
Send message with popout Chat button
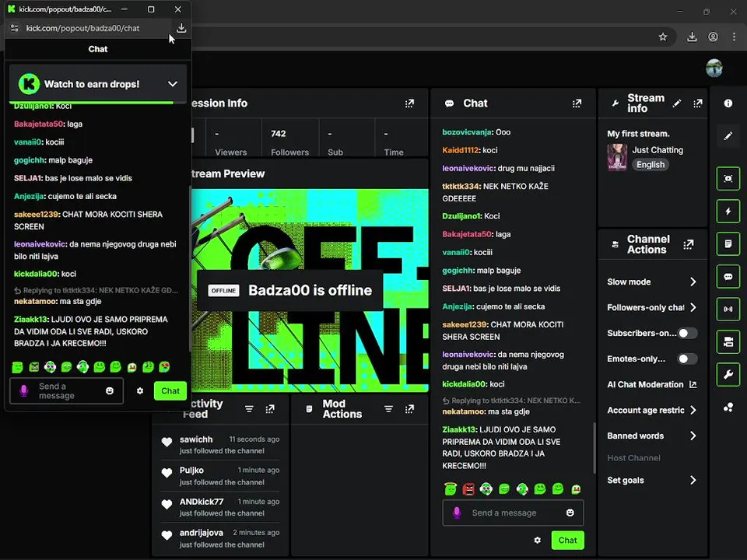click(170, 391)
